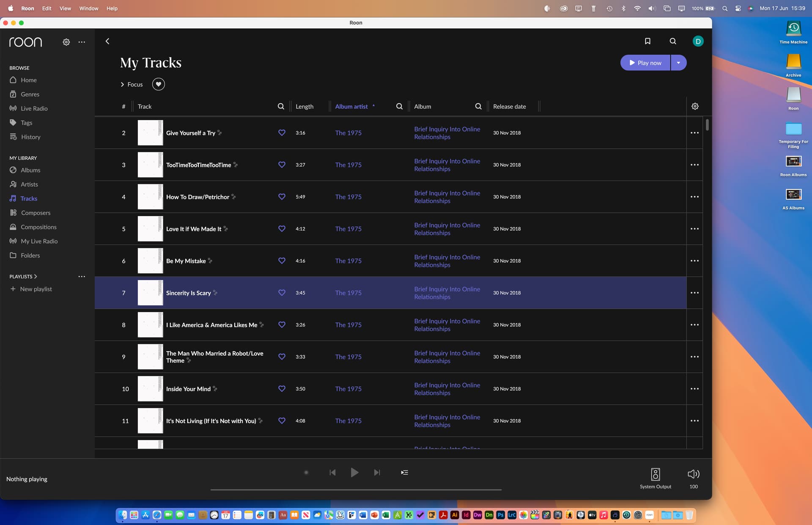Select the System Output zone
This screenshot has width=812, height=525.
pyautogui.click(x=655, y=478)
